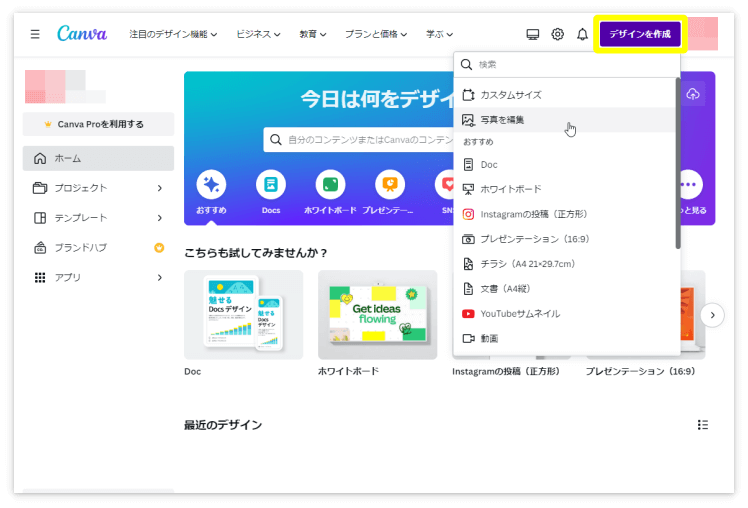The height and width of the screenshot is (508, 748).
Task: Open the ホワイトボード Get ideas flowing thumbnail
Action: tap(378, 315)
